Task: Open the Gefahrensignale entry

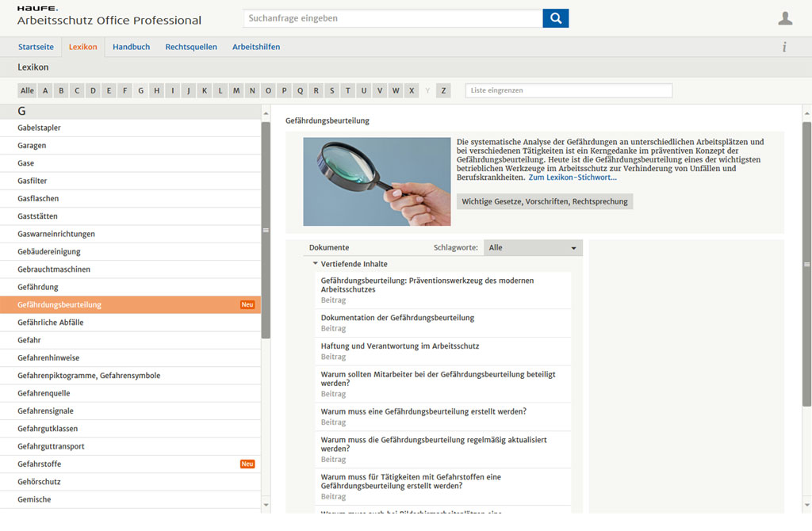Action: click(130, 411)
